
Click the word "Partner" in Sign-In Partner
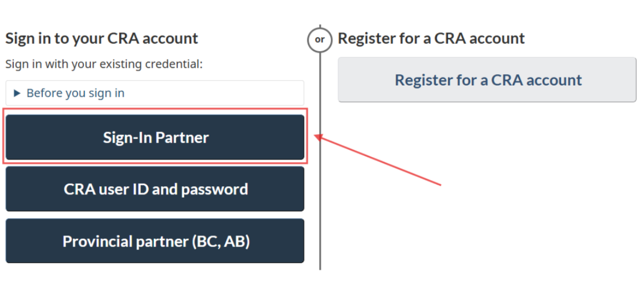tap(182, 137)
